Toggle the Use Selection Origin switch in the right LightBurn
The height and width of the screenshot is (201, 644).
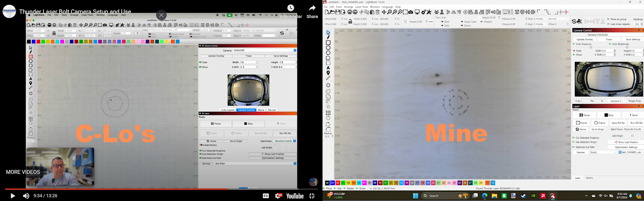(574, 142)
